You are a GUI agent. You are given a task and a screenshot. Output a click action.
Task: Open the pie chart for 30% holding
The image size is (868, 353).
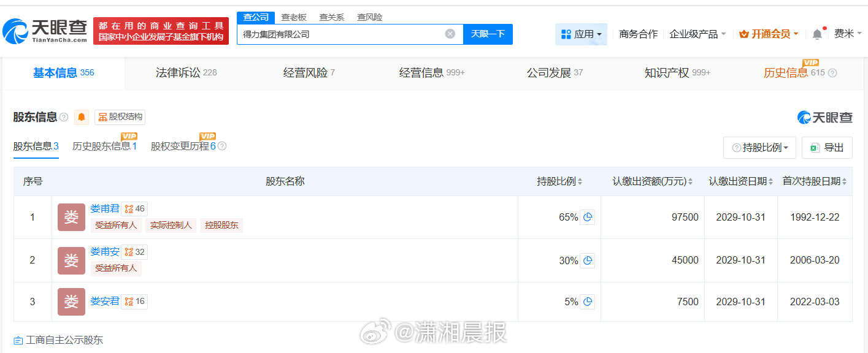tap(588, 260)
